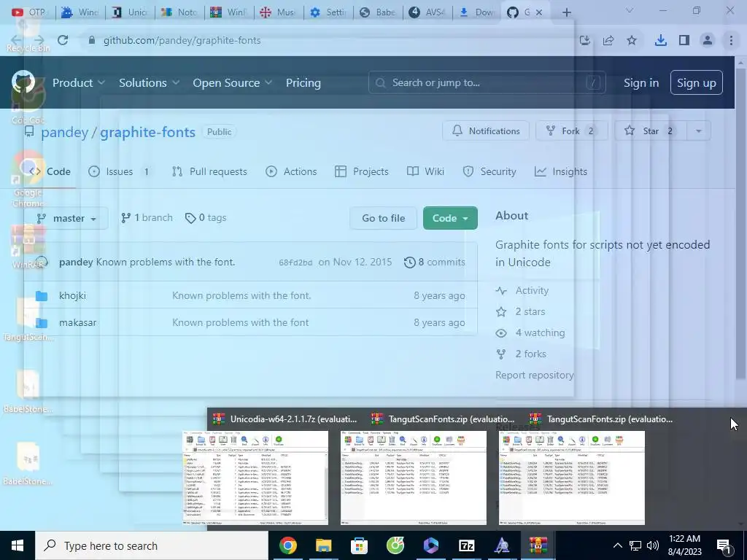
Task: Open the pandey user profile link
Action: pos(64,132)
